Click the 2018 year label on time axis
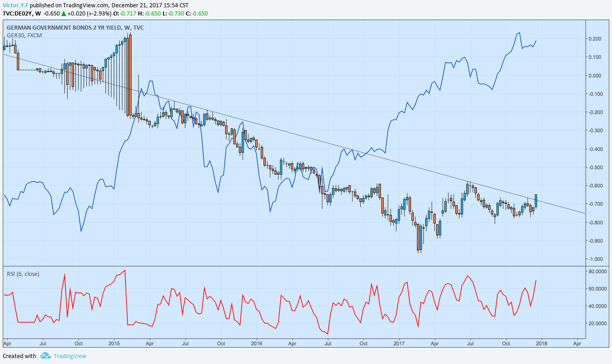This screenshot has width=612, height=364. pos(542,343)
